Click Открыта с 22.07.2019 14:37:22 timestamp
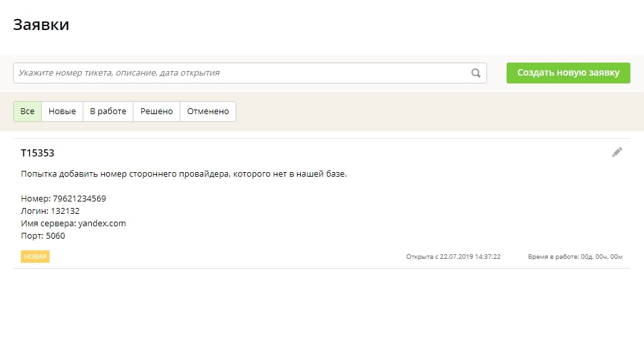 pyautogui.click(x=453, y=257)
